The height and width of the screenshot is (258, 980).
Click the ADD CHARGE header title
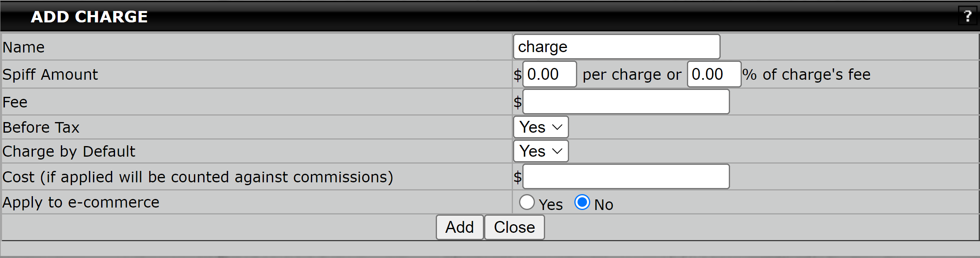[x=89, y=17]
